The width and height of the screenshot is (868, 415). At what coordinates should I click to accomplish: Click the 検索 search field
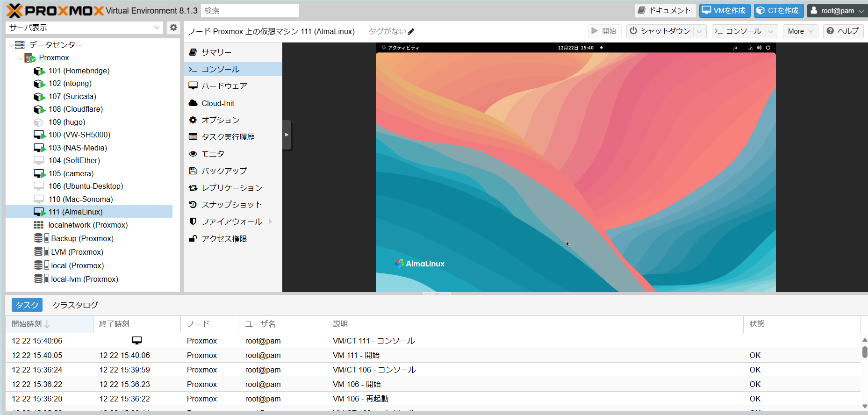click(250, 10)
